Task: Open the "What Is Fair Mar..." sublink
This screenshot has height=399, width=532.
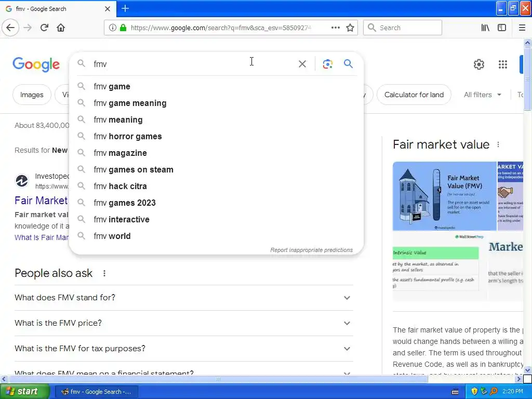Action: click(x=42, y=237)
